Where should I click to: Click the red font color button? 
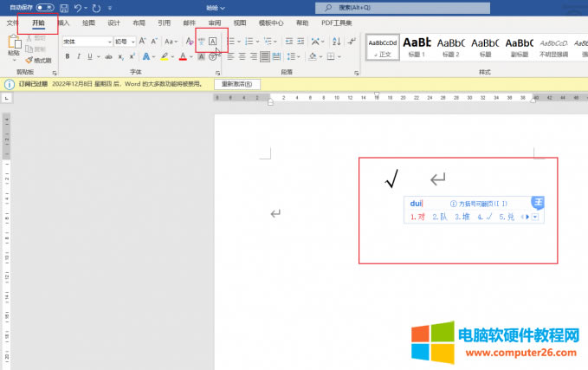coord(183,57)
